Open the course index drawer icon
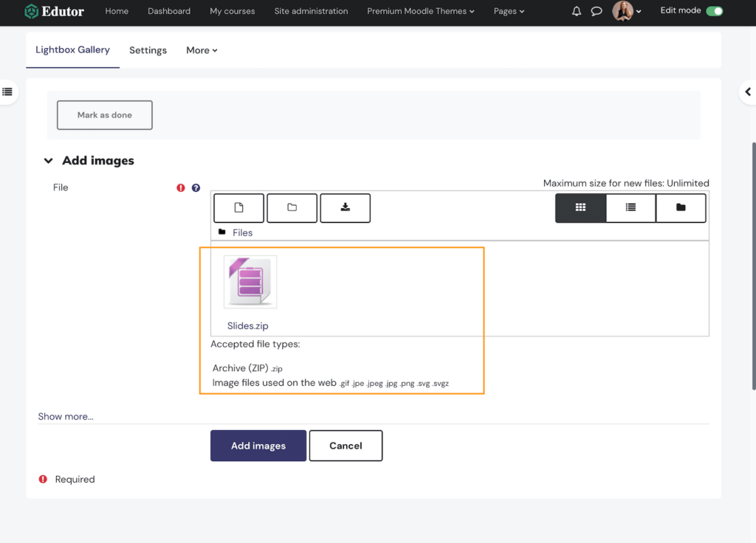Image resolution: width=756 pixels, height=543 pixels. click(7, 92)
